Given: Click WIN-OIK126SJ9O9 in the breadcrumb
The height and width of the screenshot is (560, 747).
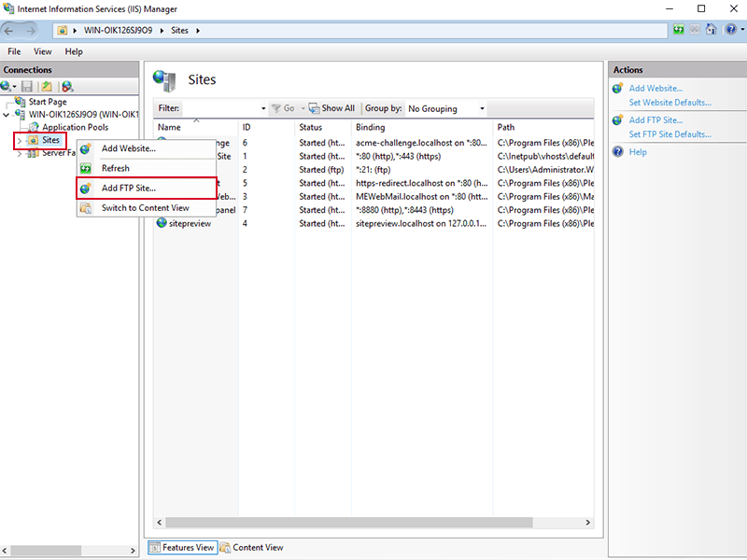Looking at the screenshot, I should point(119,31).
